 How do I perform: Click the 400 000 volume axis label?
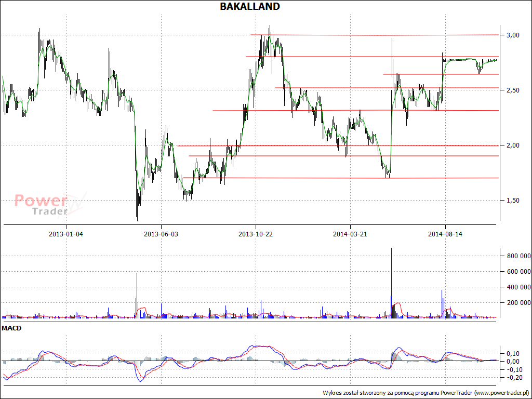(x=519, y=287)
